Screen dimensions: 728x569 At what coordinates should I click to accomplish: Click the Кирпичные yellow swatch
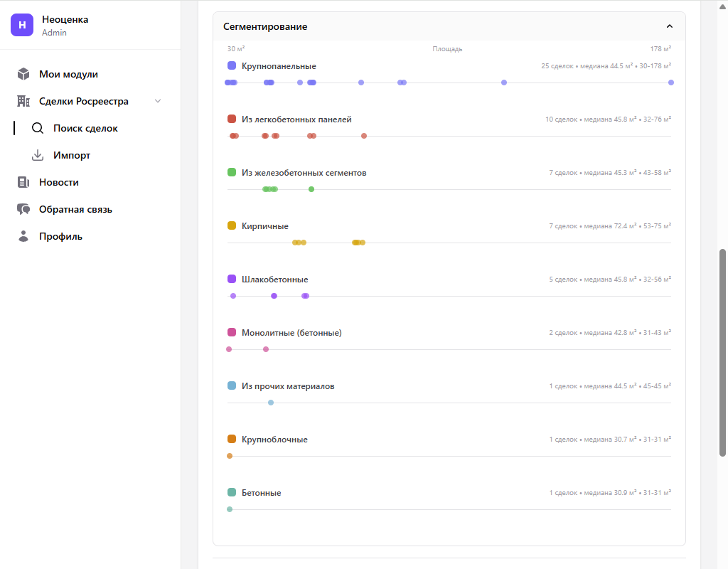pyautogui.click(x=232, y=225)
